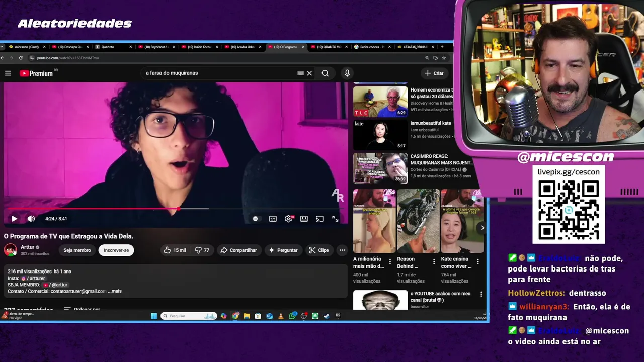Image resolution: width=644 pixels, height=362 pixels.
Task: Open Windows Start button on taskbar
Action: (154, 316)
